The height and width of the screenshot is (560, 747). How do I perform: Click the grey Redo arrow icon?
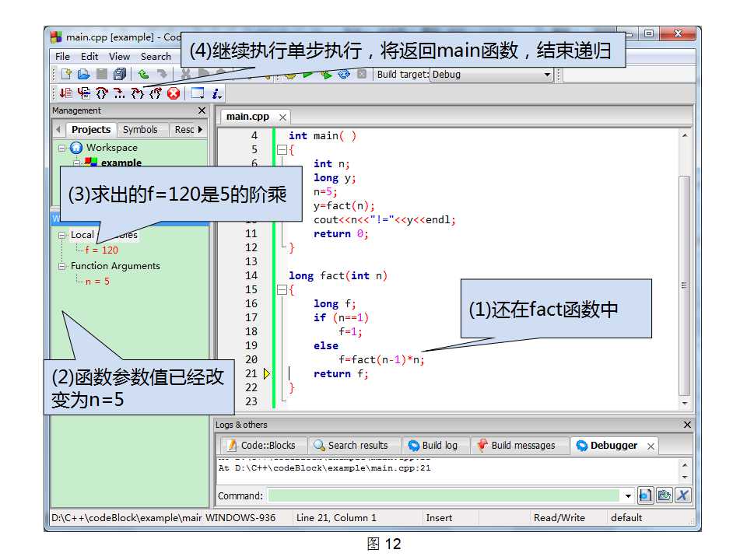click(x=162, y=75)
